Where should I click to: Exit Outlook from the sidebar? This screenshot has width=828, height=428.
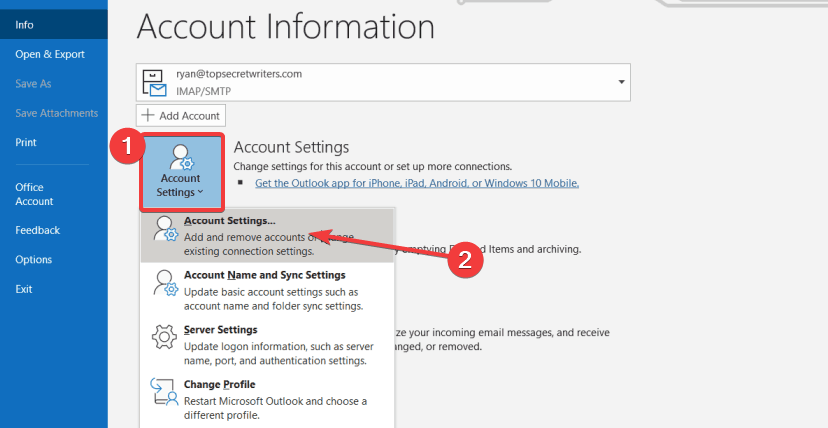(24, 289)
